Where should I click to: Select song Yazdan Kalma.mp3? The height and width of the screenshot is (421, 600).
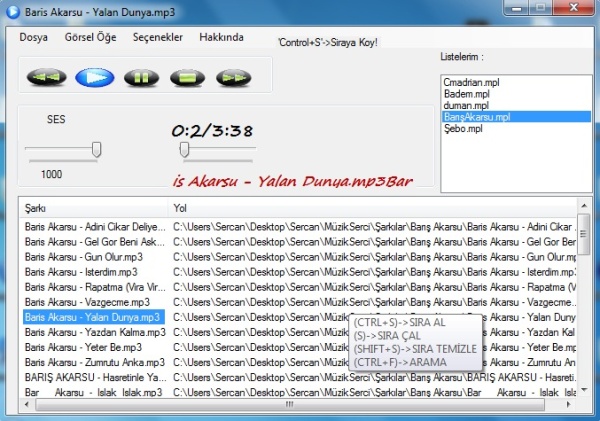[x=95, y=332]
